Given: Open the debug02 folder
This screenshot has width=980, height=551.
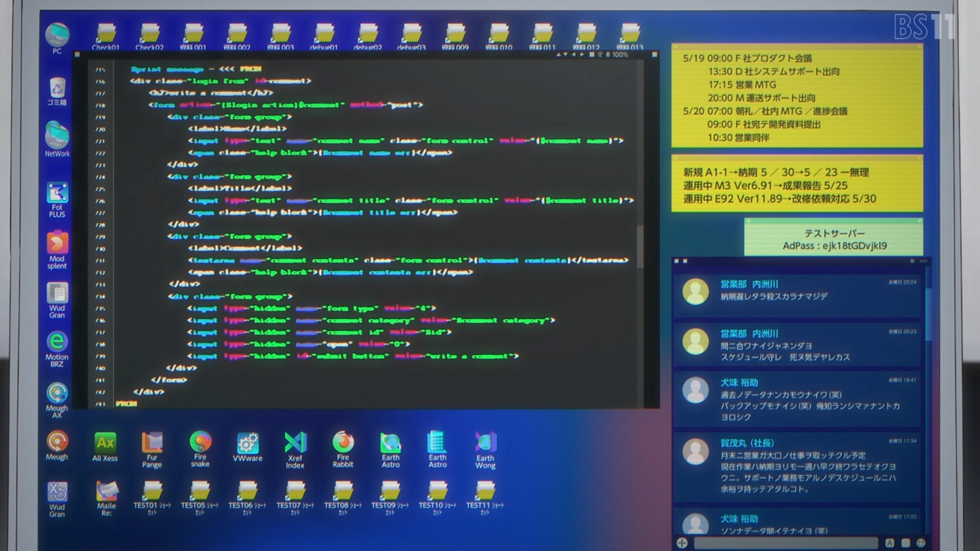Looking at the screenshot, I should coord(367,37).
